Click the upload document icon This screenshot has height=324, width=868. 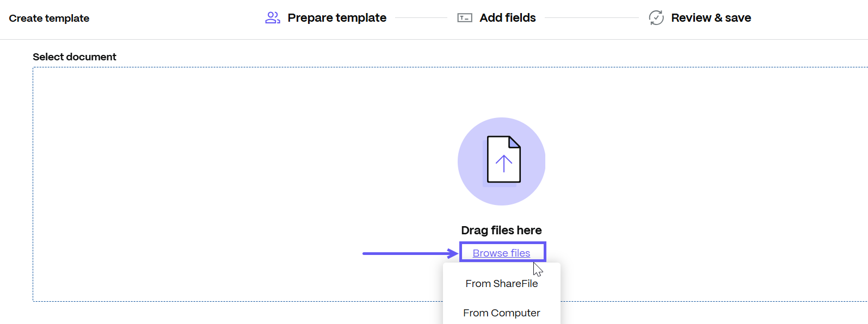tap(503, 159)
